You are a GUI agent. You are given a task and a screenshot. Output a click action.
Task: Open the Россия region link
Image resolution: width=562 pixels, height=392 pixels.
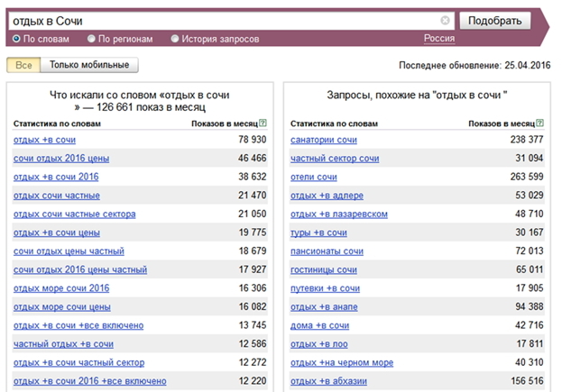pyautogui.click(x=439, y=39)
